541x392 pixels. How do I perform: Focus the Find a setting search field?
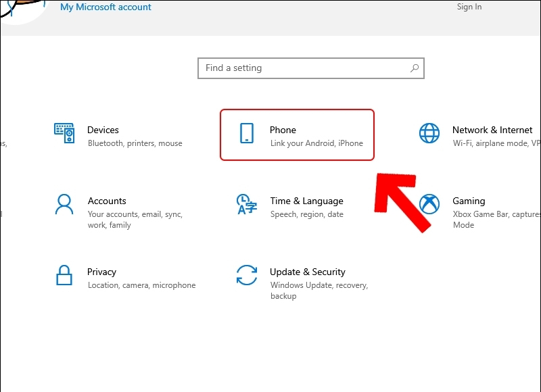304,68
